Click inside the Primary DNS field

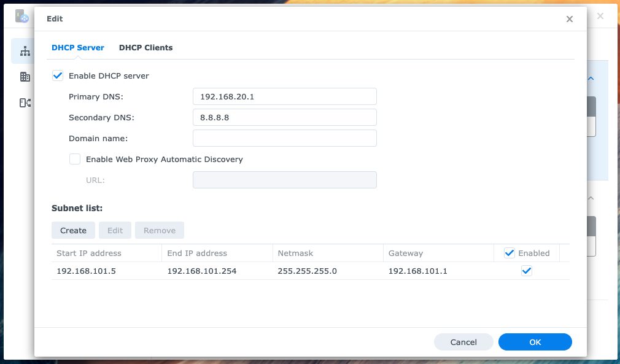(284, 96)
